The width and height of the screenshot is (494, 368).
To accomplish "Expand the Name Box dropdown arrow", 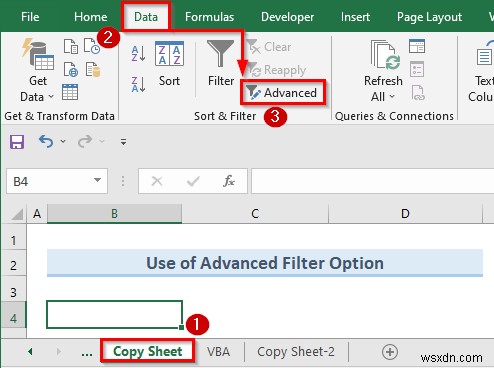I will coord(97,181).
